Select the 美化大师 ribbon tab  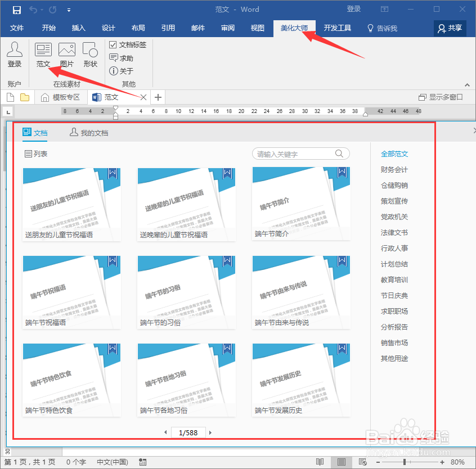click(x=294, y=28)
